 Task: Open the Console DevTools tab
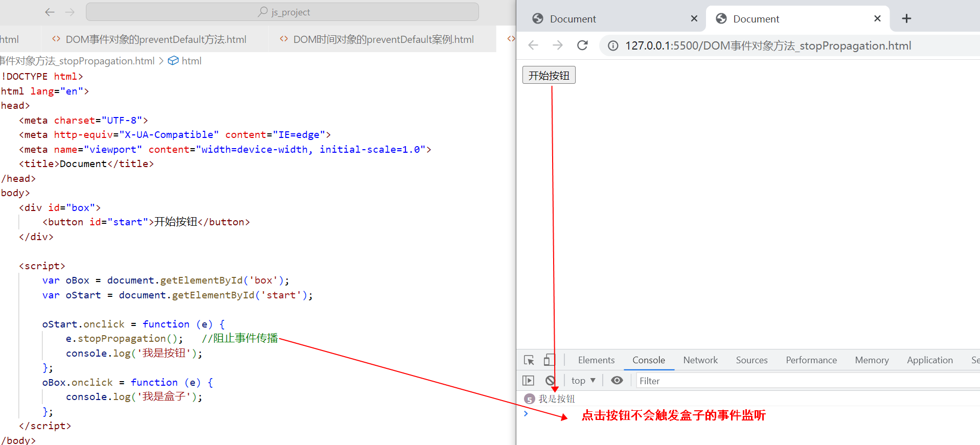coord(649,360)
